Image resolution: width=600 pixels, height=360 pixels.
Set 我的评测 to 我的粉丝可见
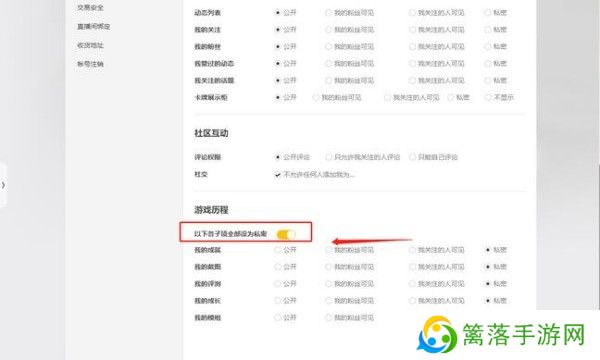328,283
